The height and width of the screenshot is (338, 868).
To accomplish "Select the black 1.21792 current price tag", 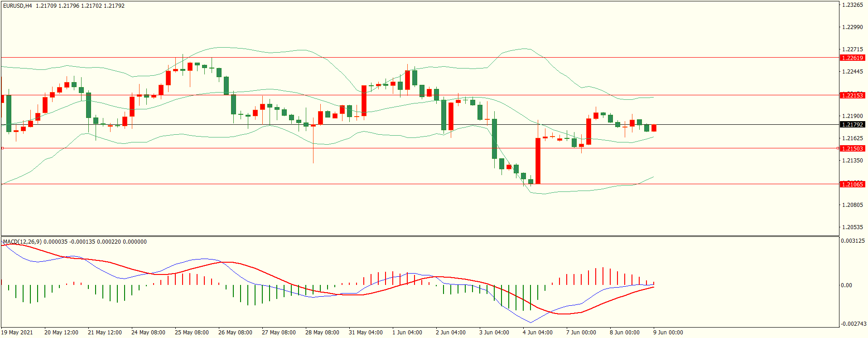I will [852, 125].
